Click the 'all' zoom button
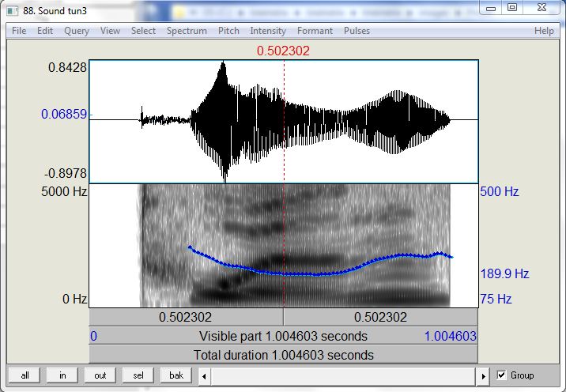The height and width of the screenshot is (392, 566). (x=25, y=375)
